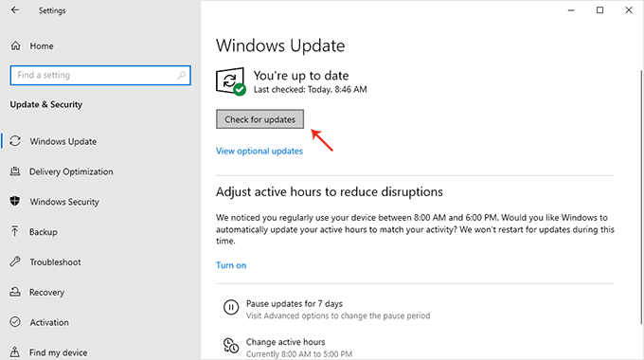Click the pause icon for Pause updates
Screen dimensions: 644x360
coord(231,307)
